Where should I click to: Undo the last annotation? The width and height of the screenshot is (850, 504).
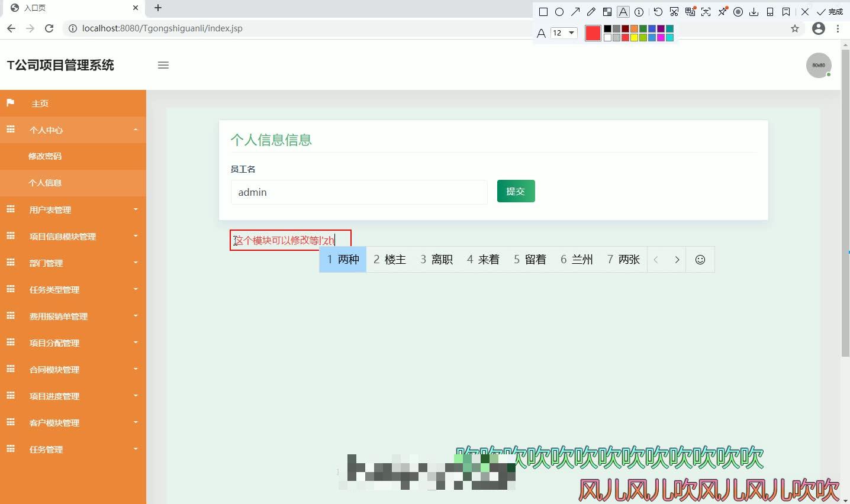coord(657,11)
